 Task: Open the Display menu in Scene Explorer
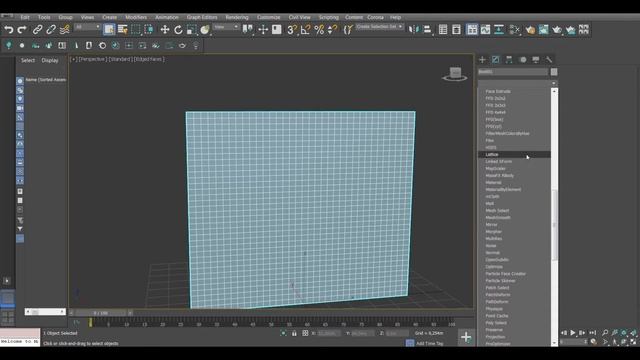(x=50, y=60)
